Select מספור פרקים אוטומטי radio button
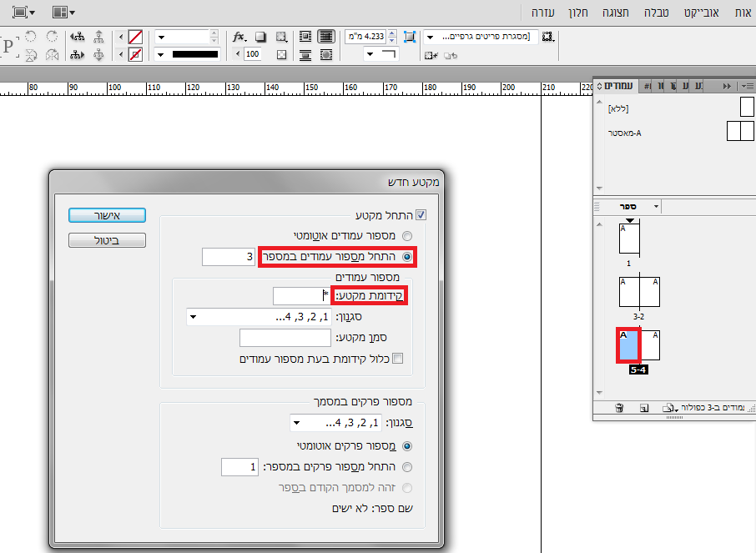Viewport: 756px width, 553px height. [x=407, y=446]
